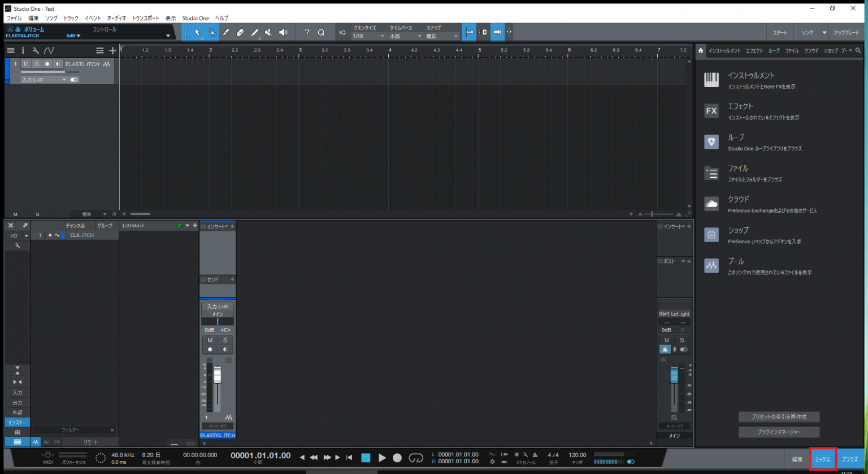Click the loop playback icon in the transport
Screen dimensions: 868x474
(x=416, y=458)
